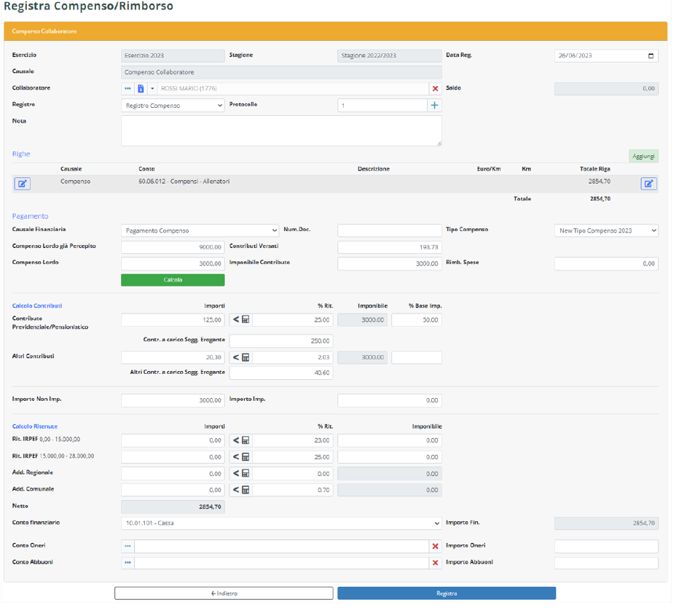Open the Registro Compenso dropdown

pos(173,106)
